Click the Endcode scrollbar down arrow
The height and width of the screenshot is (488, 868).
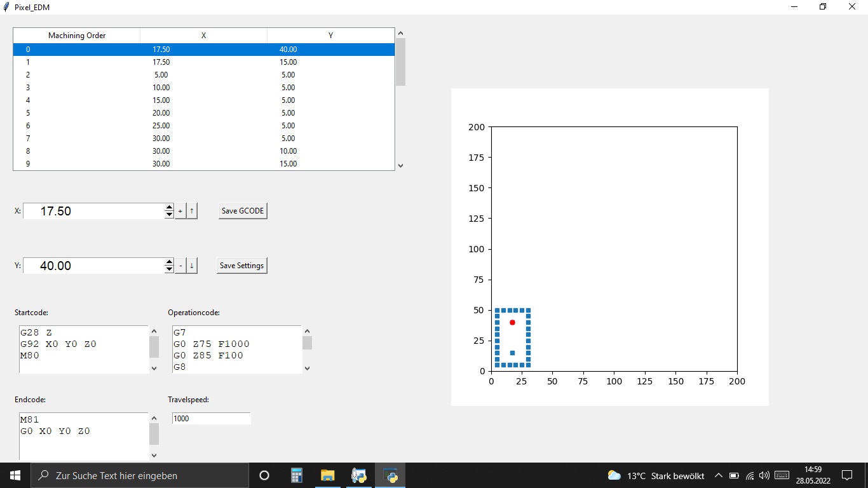point(154,455)
